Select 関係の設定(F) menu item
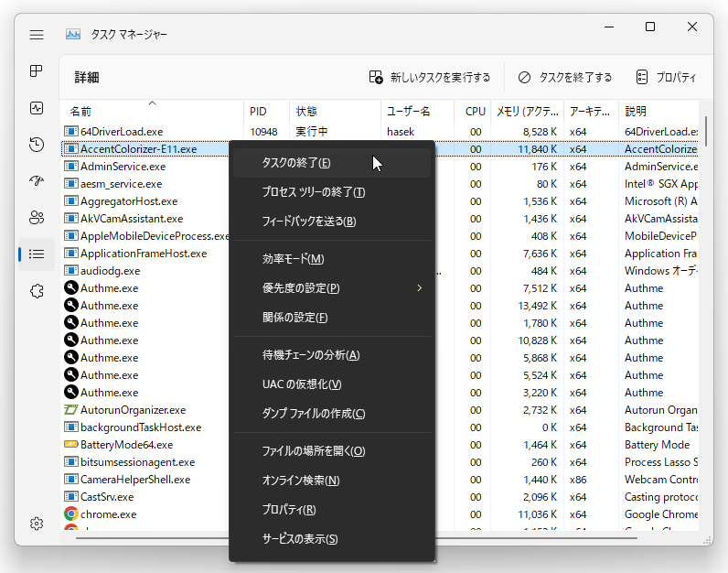This screenshot has width=728, height=573. [332, 318]
